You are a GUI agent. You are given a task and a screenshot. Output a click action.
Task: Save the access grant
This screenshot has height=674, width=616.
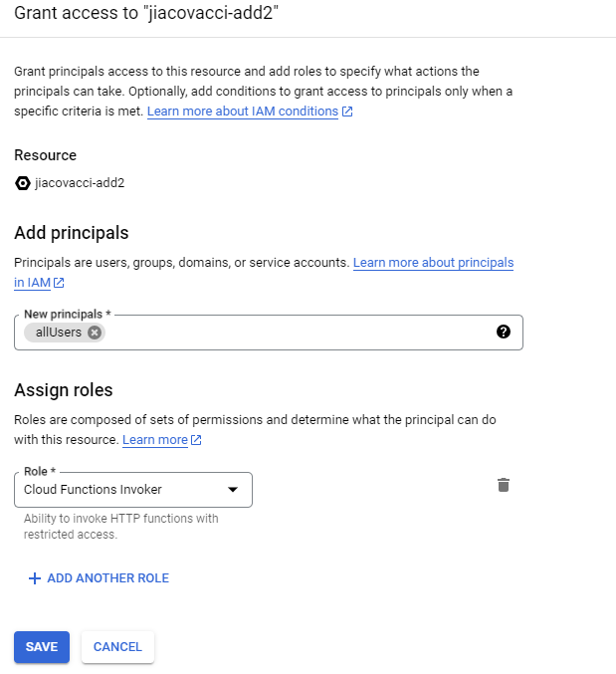click(x=42, y=647)
